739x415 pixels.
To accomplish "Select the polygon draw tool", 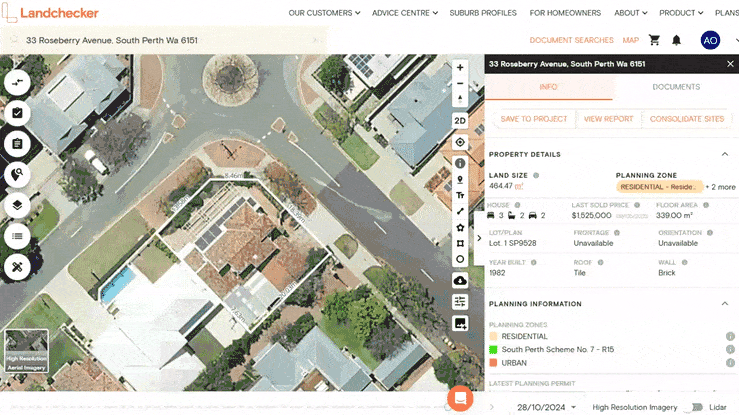I will click(x=460, y=228).
